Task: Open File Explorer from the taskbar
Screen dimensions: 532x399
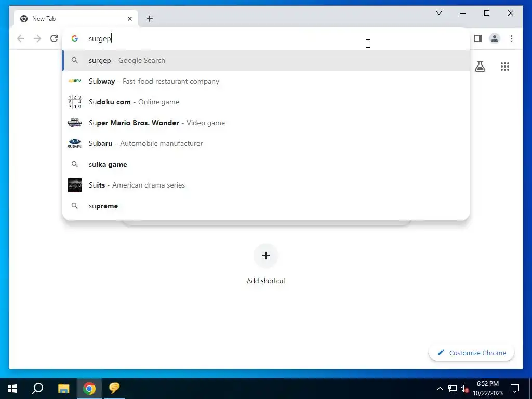Action: tap(63, 389)
